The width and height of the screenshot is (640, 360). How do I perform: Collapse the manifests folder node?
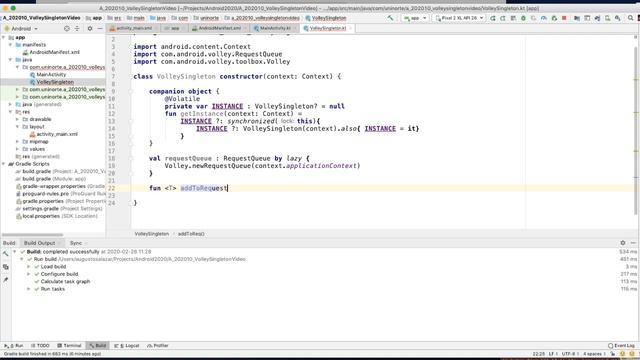click(x=11, y=44)
